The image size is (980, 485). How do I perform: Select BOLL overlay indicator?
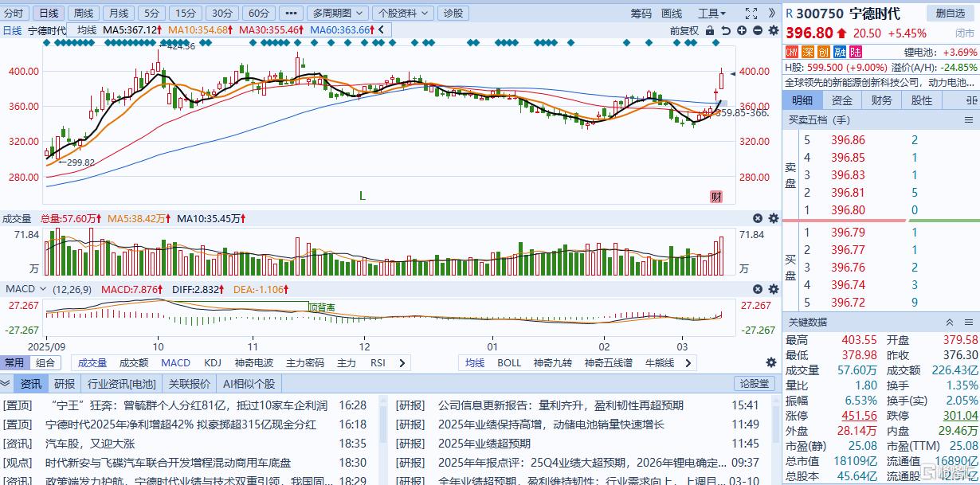(509, 362)
